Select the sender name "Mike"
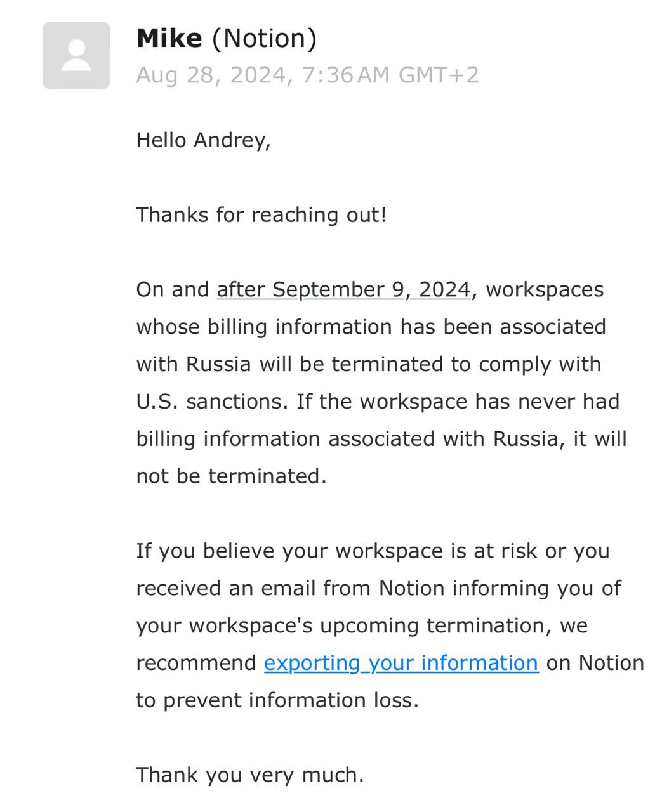Screen dimensions: 662x812 click(169, 38)
